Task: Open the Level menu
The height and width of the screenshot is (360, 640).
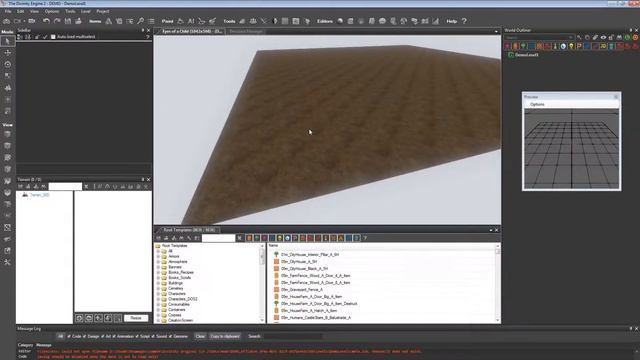Action: pyautogui.click(x=85, y=11)
